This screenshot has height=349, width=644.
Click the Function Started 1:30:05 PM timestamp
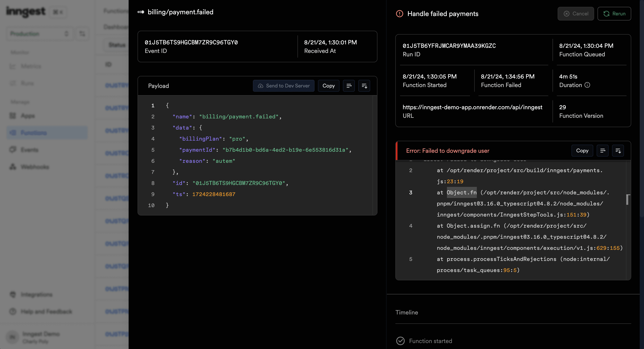click(429, 76)
